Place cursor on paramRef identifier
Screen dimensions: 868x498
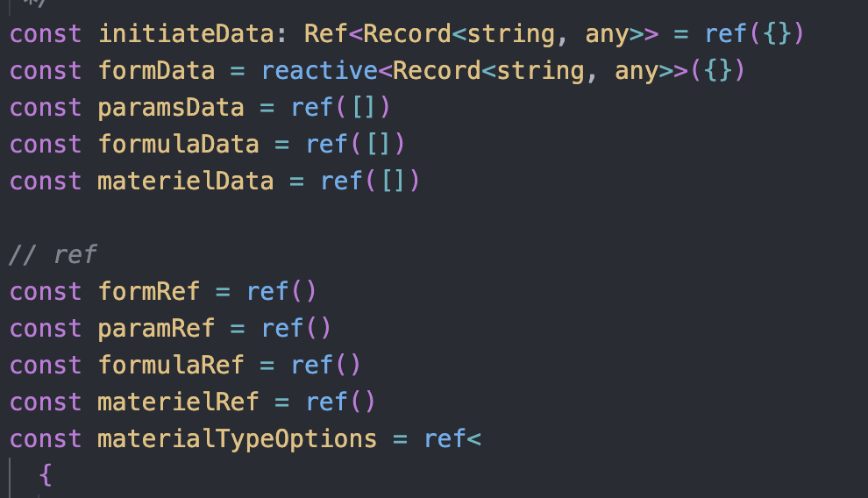156,328
